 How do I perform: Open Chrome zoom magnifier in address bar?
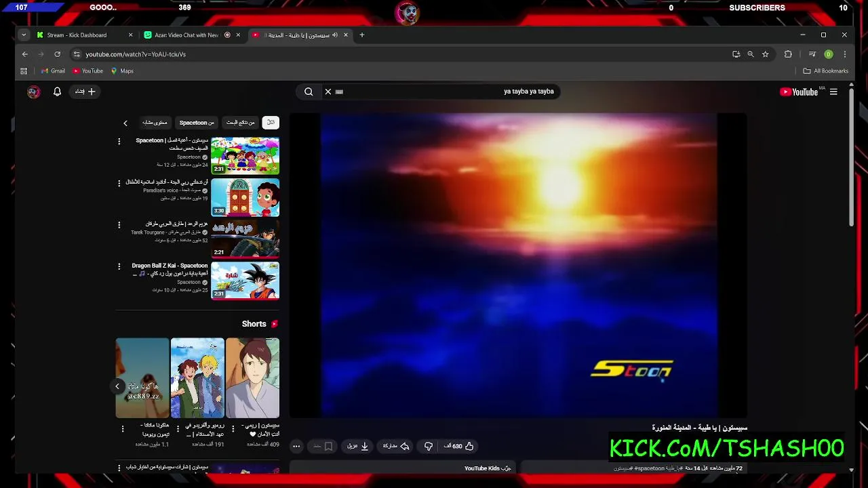pyautogui.click(x=751, y=54)
